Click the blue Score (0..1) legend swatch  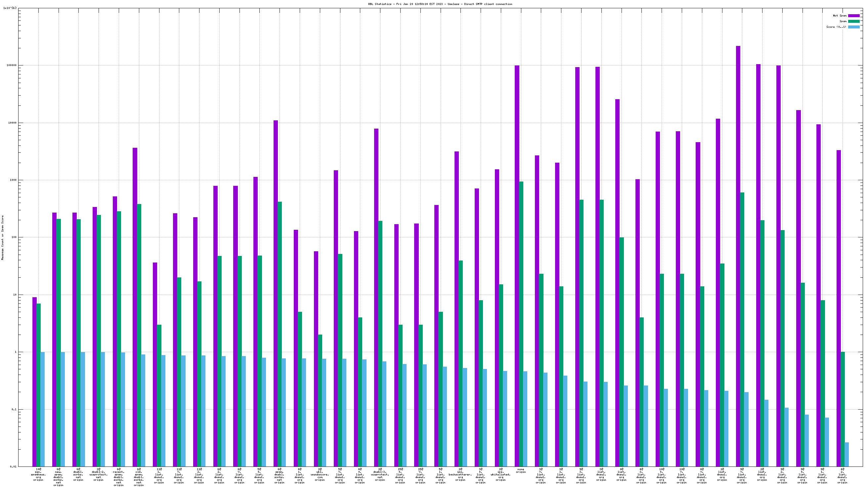[x=853, y=27]
